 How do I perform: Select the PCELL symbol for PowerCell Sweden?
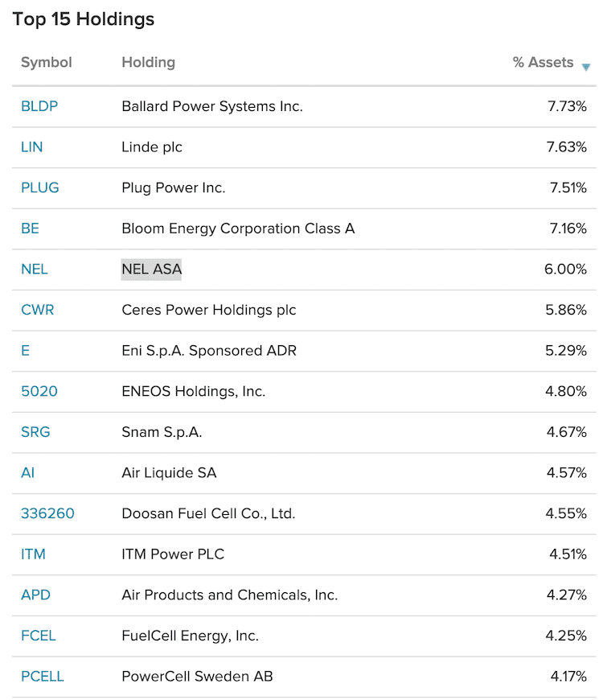(x=42, y=677)
